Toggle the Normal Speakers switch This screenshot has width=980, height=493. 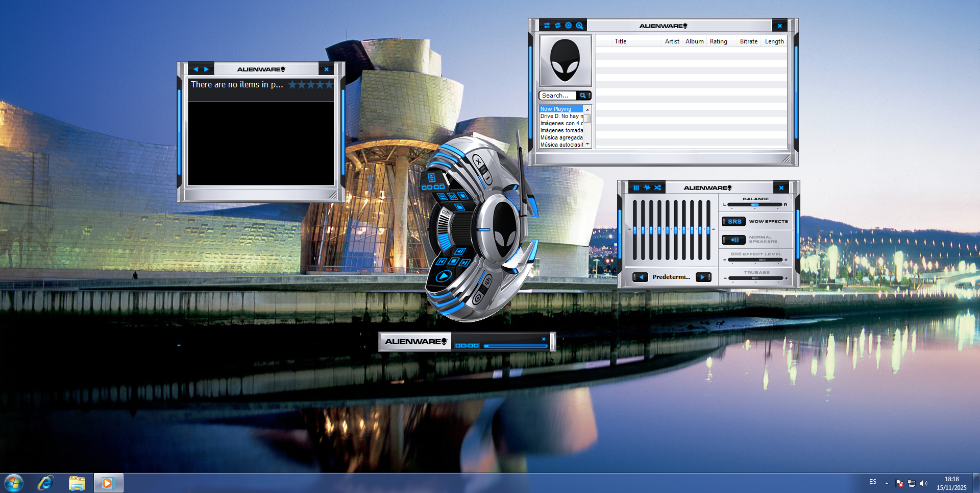point(733,240)
